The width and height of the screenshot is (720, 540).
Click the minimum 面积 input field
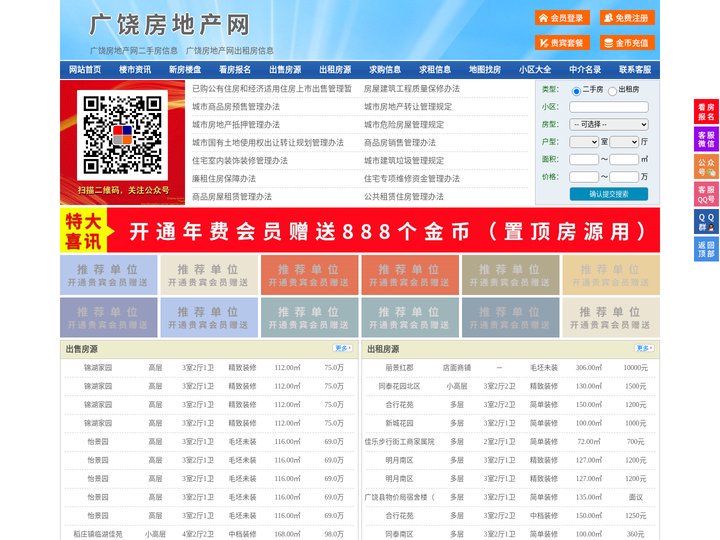[x=584, y=159]
